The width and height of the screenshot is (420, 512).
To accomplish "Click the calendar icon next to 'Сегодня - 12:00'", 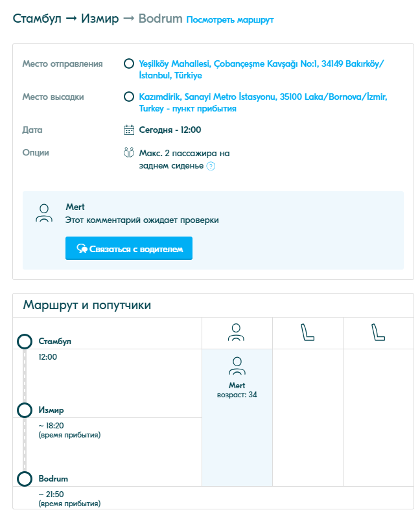I will (129, 130).
